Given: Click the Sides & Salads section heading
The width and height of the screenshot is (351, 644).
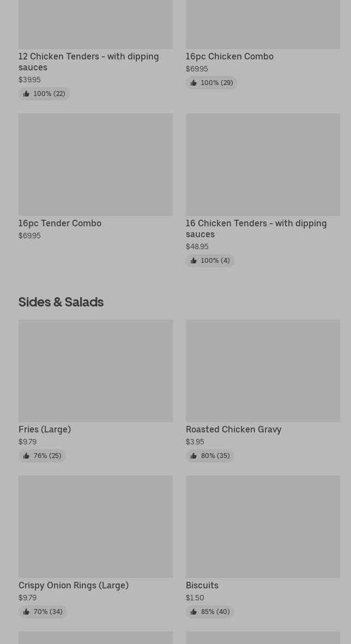Looking at the screenshot, I should (61, 302).
